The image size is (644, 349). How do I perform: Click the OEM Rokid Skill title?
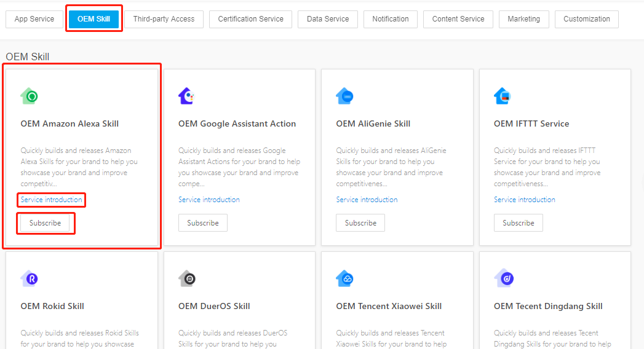52,306
